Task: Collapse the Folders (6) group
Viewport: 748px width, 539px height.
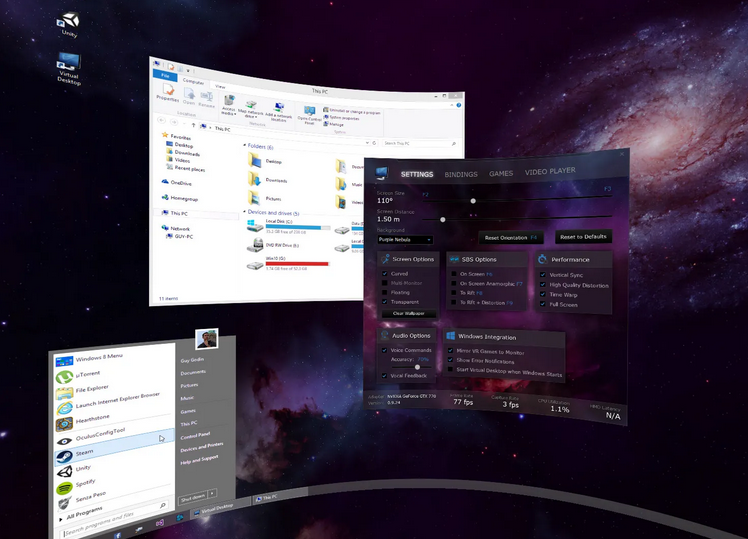Action: click(245, 145)
